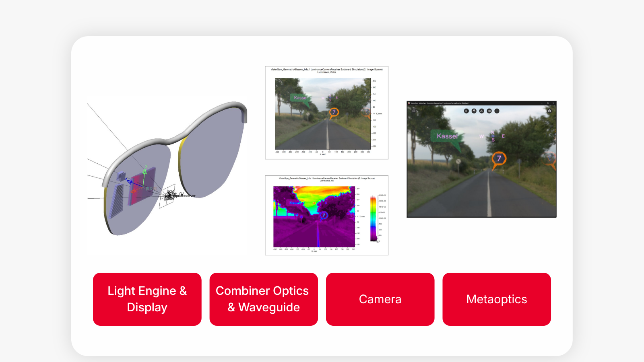Click the download icon in VisionSym toolbar

(481, 111)
